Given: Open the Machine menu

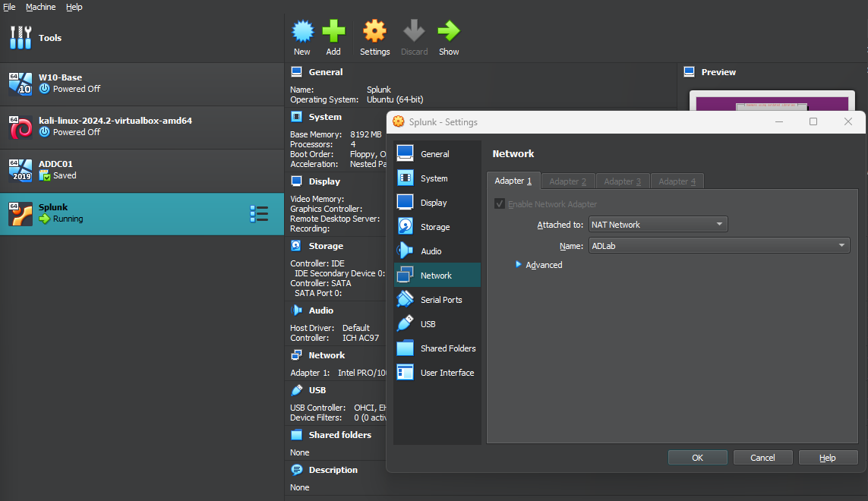Looking at the screenshot, I should 40,7.
